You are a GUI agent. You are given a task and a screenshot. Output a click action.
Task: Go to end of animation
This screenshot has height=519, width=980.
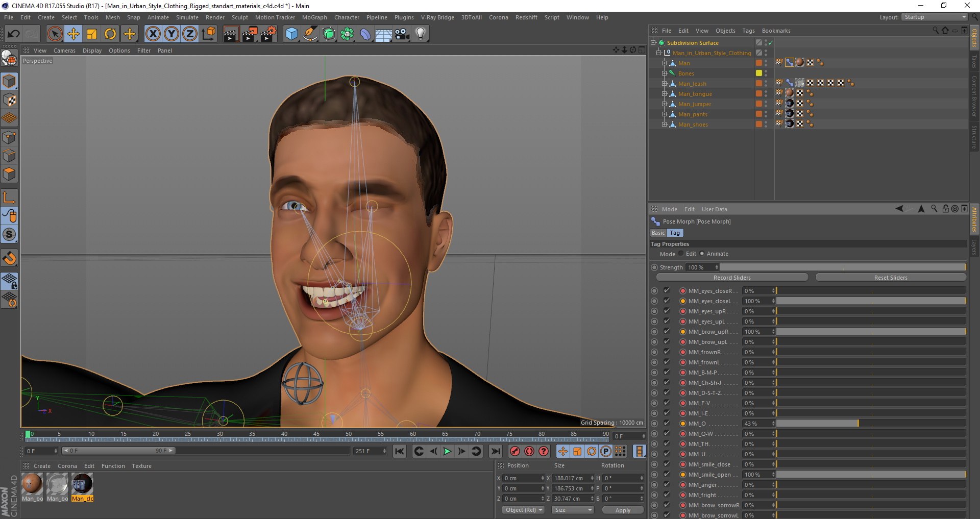point(495,451)
